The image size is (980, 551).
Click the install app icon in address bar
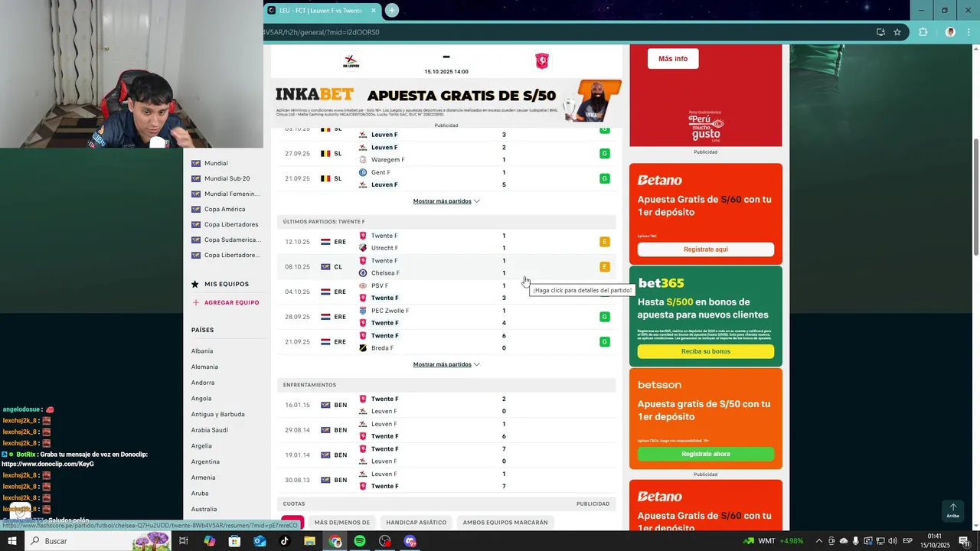880,32
